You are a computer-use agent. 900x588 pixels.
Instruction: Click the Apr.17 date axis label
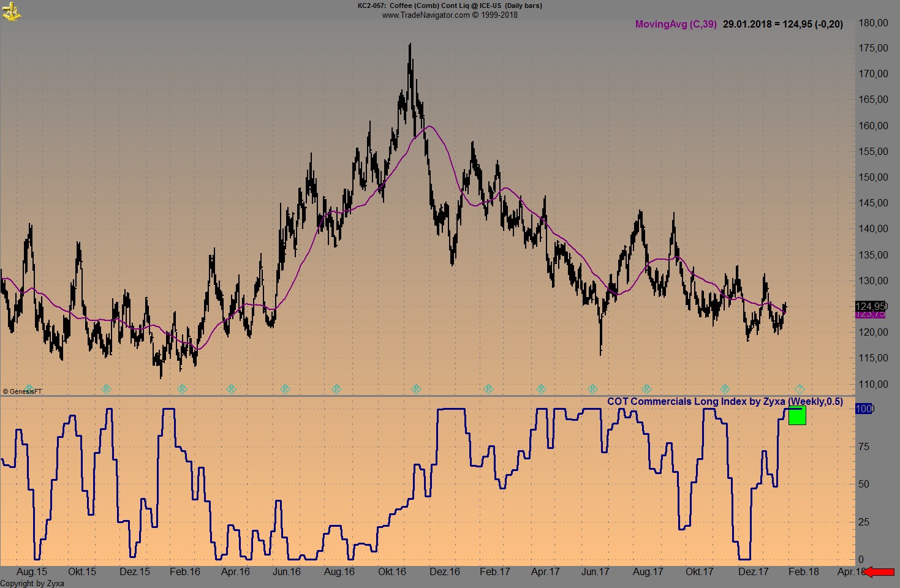(546, 572)
